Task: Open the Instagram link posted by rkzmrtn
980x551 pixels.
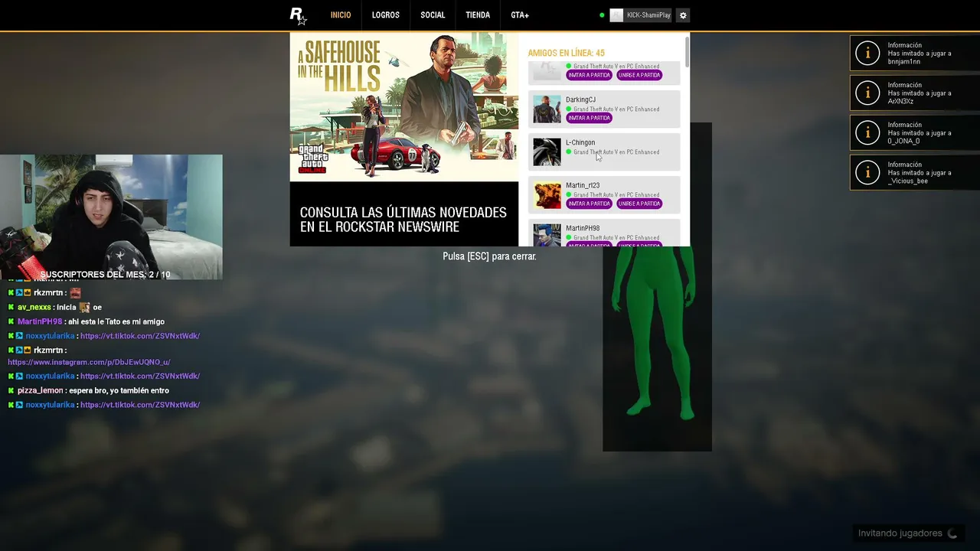Action: (x=89, y=362)
